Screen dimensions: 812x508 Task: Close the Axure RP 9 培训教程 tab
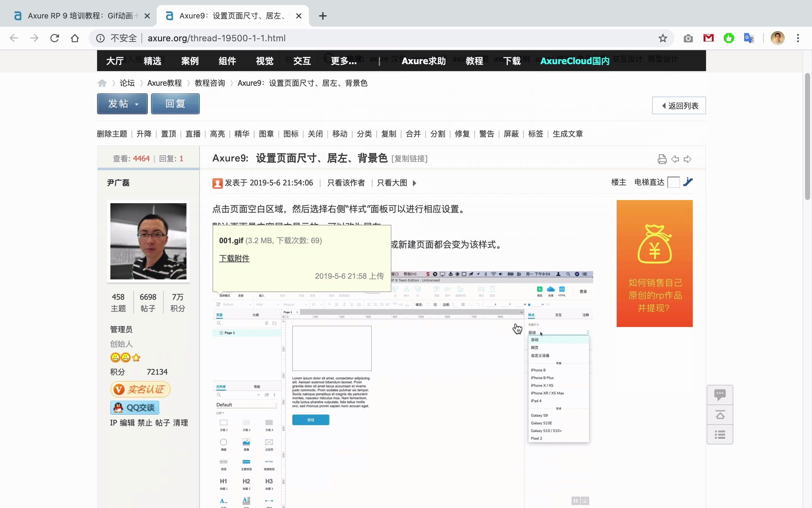point(147,16)
